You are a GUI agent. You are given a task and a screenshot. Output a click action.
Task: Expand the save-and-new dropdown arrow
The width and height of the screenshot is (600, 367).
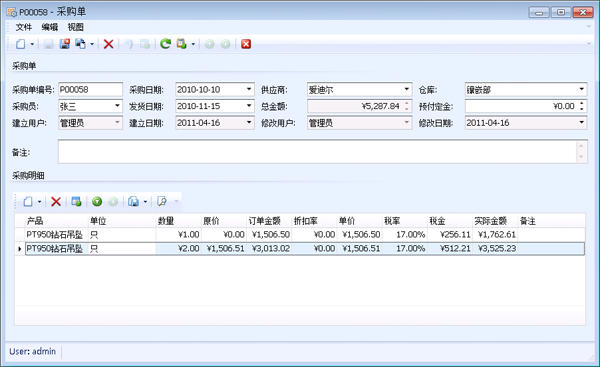pyautogui.click(x=92, y=44)
